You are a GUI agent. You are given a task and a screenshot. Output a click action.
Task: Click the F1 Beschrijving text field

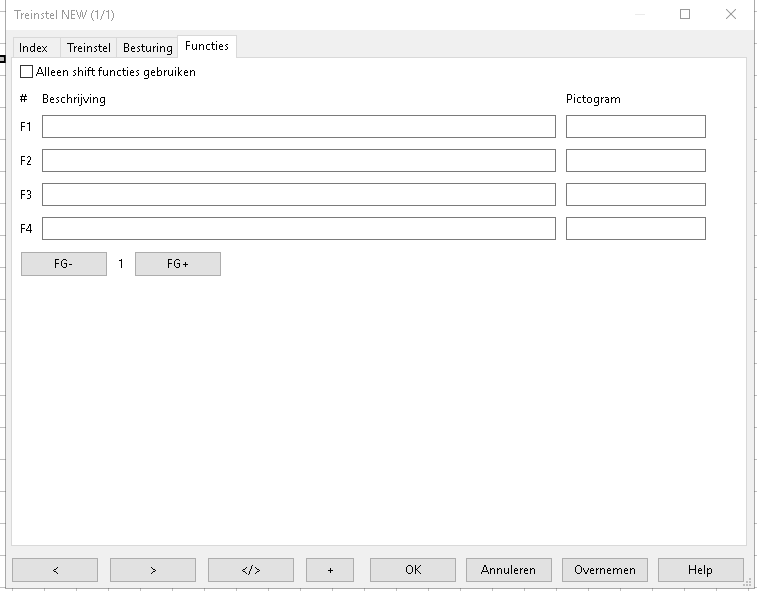[298, 126]
